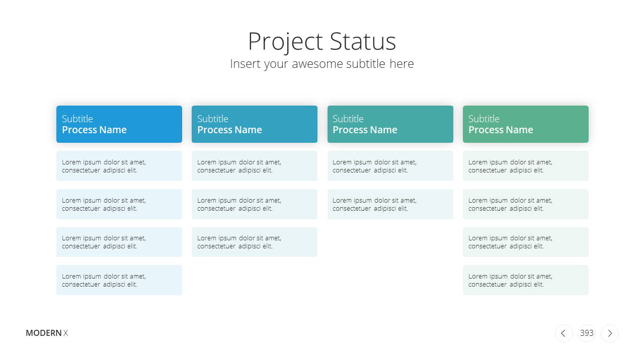Click first column's bottom Lorem ipsum card
644x362 pixels.
point(119,280)
